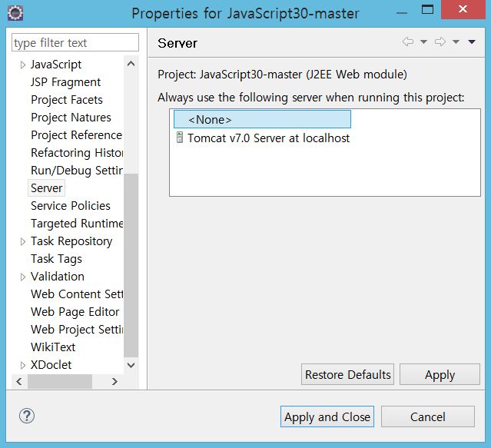Maximize the Properties window
Image resolution: width=491 pixels, height=448 pixels.
tap(427, 9)
